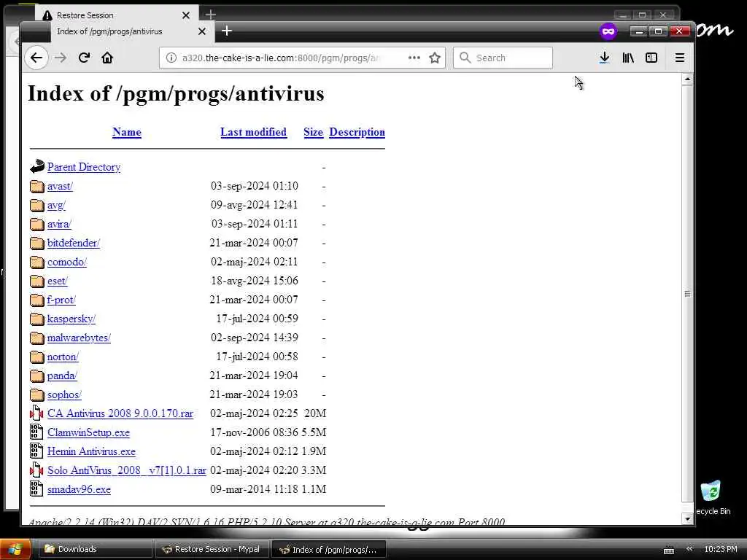Open page actions three-dots menu
Screen dimensions: 747x560
click(x=414, y=58)
